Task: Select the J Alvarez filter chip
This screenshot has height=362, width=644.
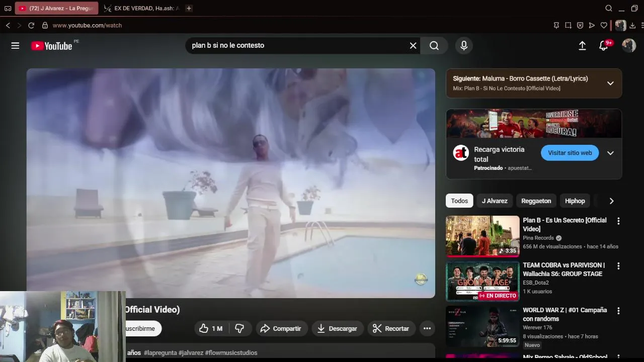Action: click(x=495, y=201)
